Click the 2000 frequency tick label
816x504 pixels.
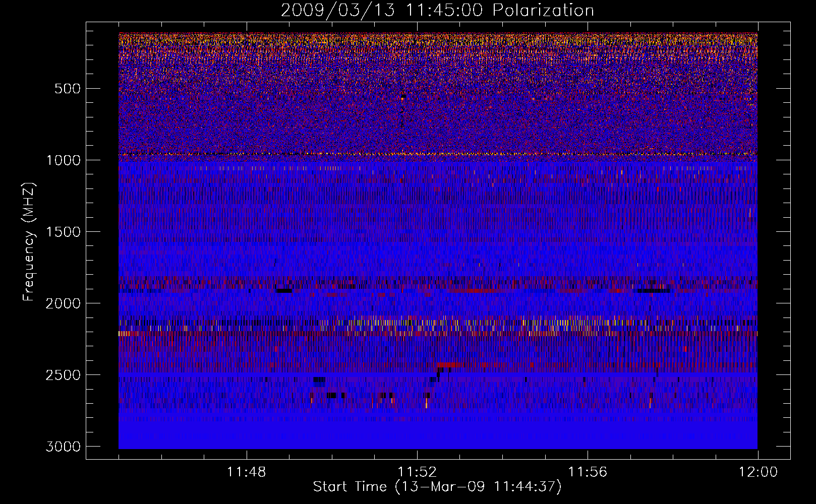tap(63, 303)
